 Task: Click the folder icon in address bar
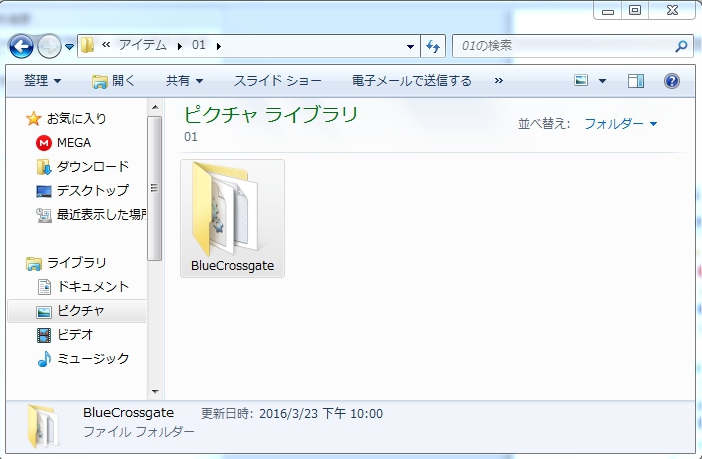click(x=87, y=45)
